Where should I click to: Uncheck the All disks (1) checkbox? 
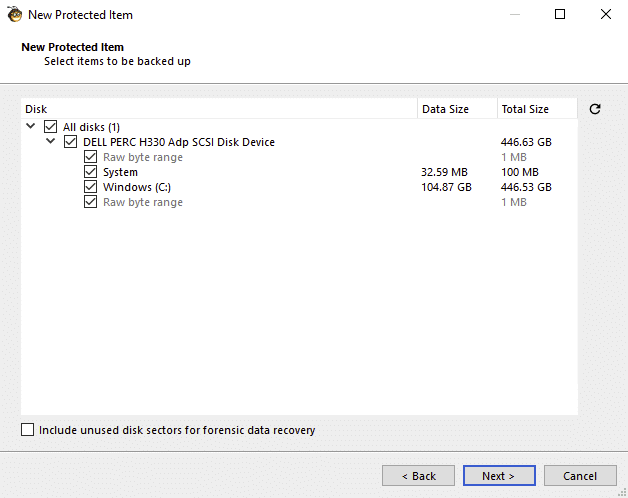click(50, 127)
